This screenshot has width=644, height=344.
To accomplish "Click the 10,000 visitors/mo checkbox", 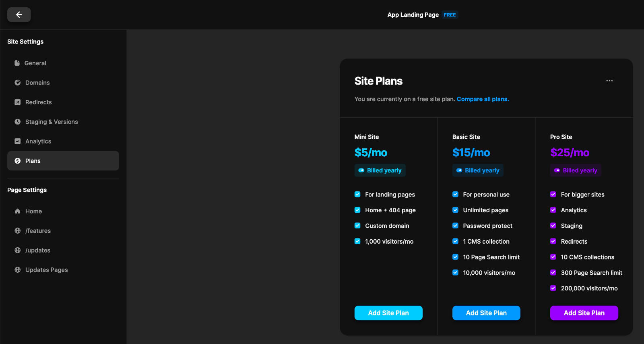I will click(x=455, y=273).
